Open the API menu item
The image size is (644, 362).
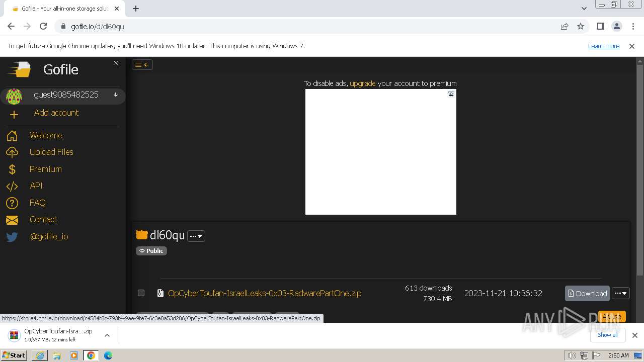[x=36, y=186]
